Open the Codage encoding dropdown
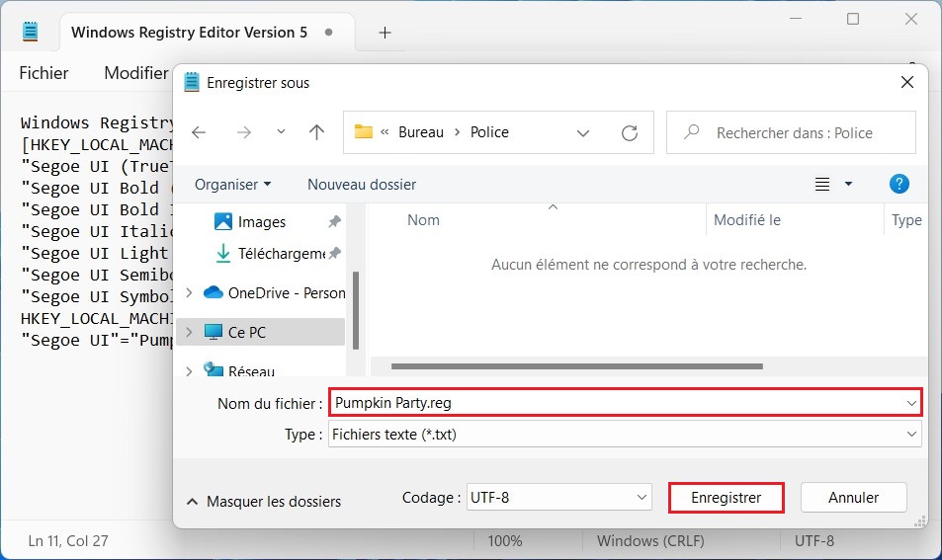The height and width of the screenshot is (560, 942). pyautogui.click(x=558, y=498)
